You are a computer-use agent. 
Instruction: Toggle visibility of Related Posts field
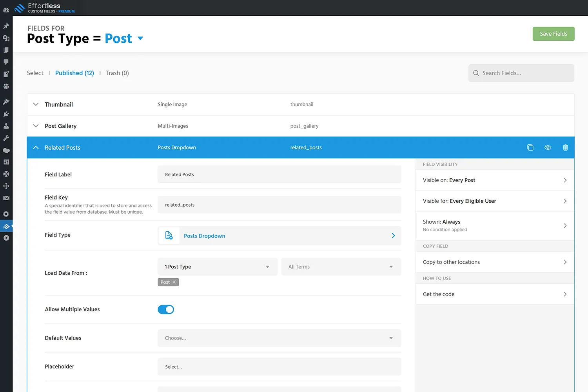(x=548, y=148)
